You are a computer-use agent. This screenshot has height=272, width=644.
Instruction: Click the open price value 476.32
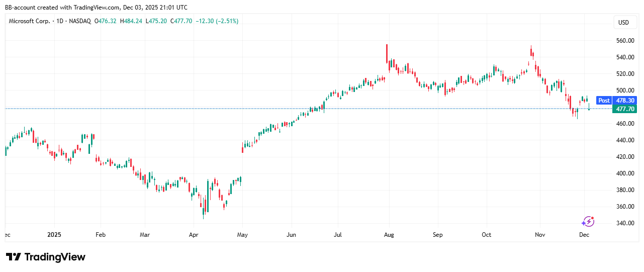coord(108,21)
